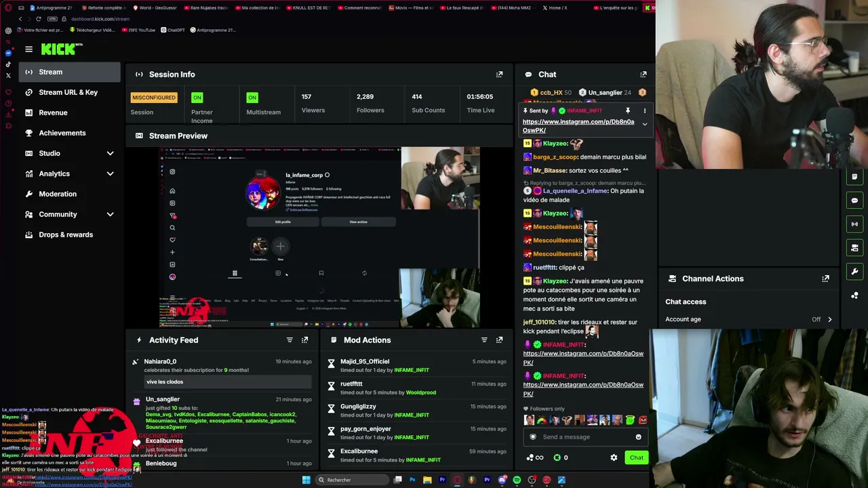
Task: Open the Stream page in sidebar
Action: coord(69,72)
